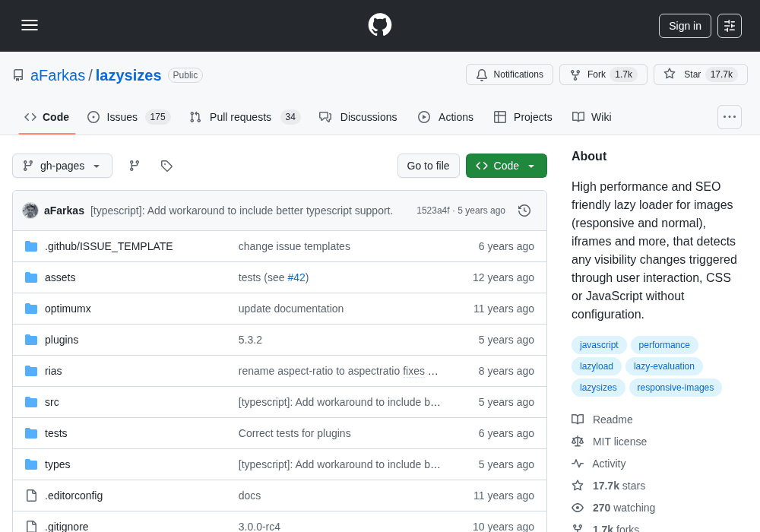
Task: Open the Discussions tab
Action: [358, 117]
